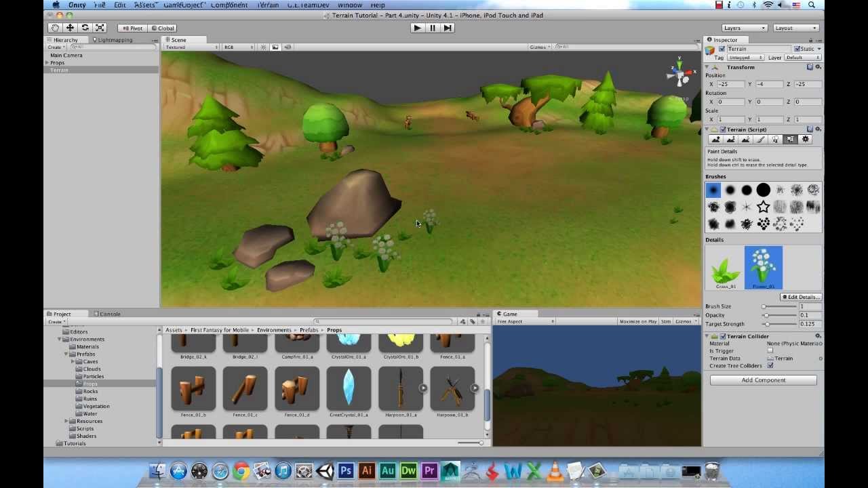Viewport: 868px width, 488px height.
Task: Click the scene orientation gizmo
Action: tap(679, 74)
